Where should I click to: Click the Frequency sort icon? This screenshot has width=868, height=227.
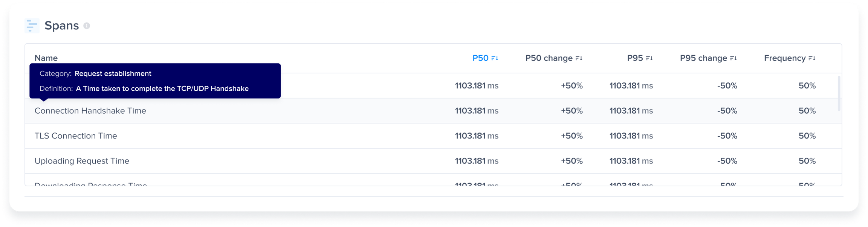[x=812, y=58]
